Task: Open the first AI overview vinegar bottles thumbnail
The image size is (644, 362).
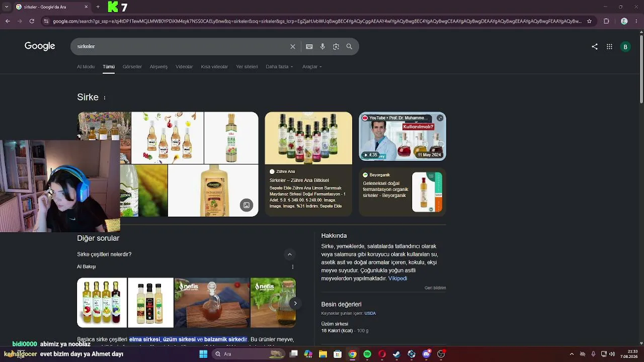Action: pyautogui.click(x=102, y=303)
